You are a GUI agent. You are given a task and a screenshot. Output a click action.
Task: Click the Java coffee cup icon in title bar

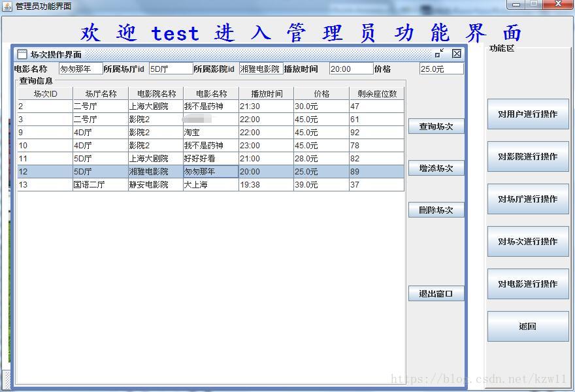[x=7, y=5]
